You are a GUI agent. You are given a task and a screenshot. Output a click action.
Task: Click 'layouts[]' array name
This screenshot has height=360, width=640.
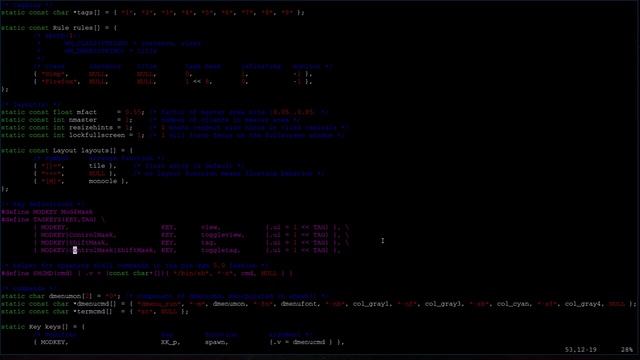pyautogui.click(x=98, y=151)
